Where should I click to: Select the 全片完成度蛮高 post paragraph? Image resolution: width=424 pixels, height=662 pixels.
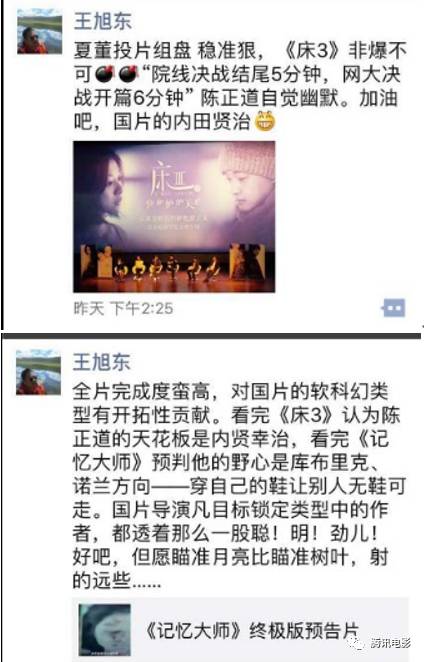239,486
